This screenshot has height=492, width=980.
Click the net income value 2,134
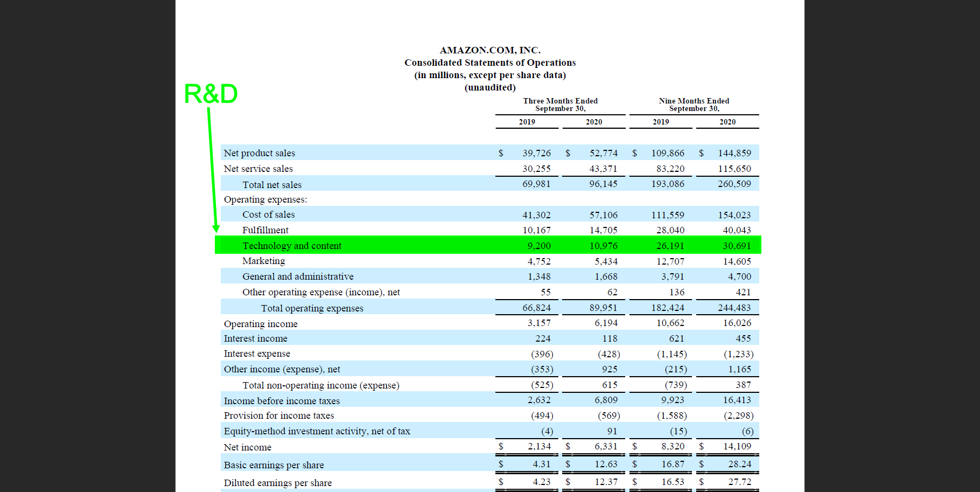coord(540,446)
